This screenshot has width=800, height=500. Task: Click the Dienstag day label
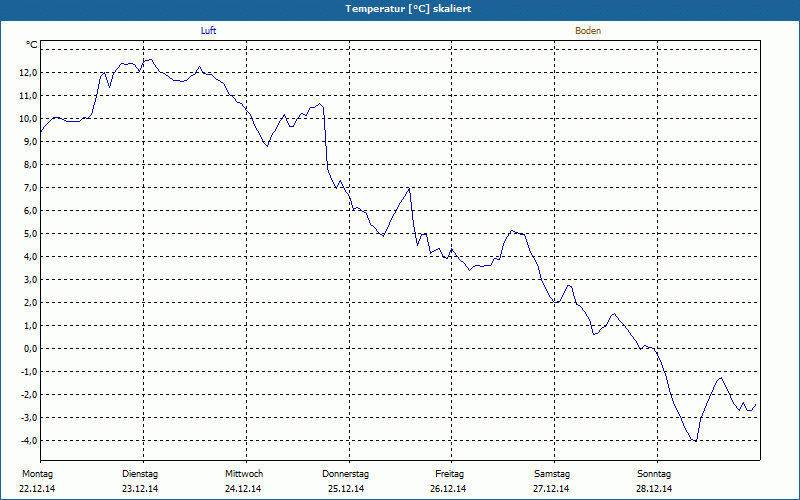[140, 474]
